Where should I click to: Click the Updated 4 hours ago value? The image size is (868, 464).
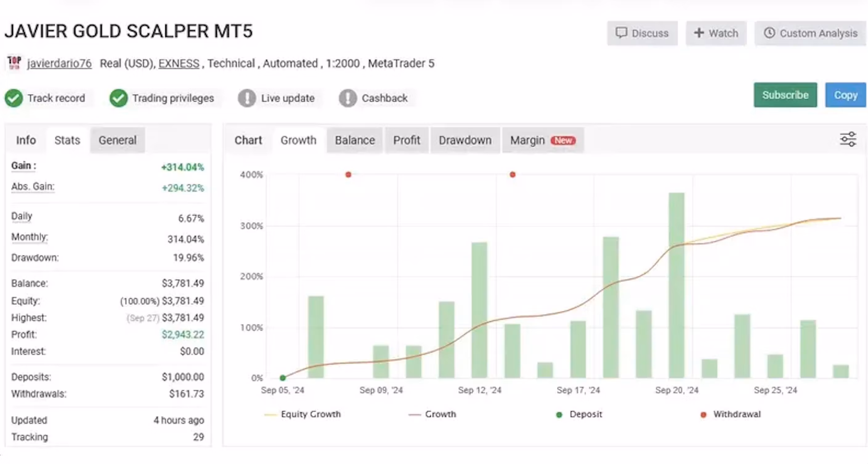point(179,420)
